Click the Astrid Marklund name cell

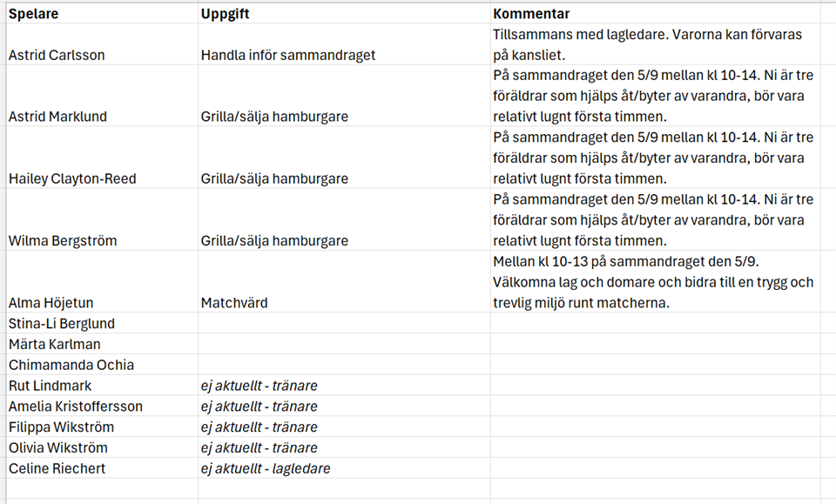[102, 96]
